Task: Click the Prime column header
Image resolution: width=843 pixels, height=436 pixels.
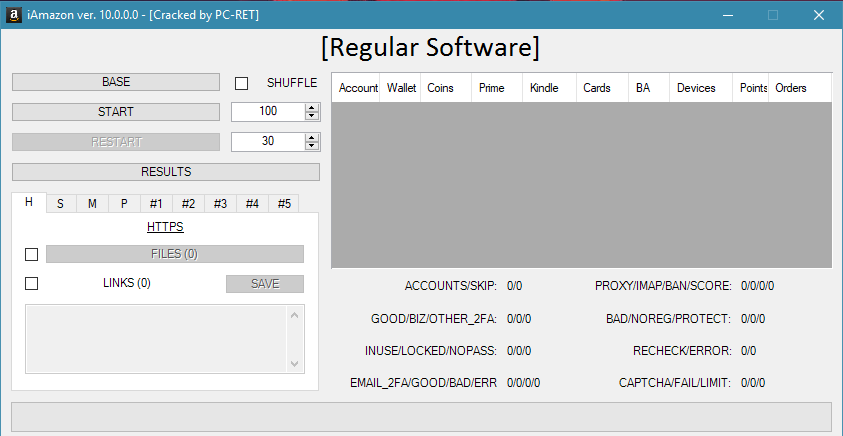Action: [497, 88]
